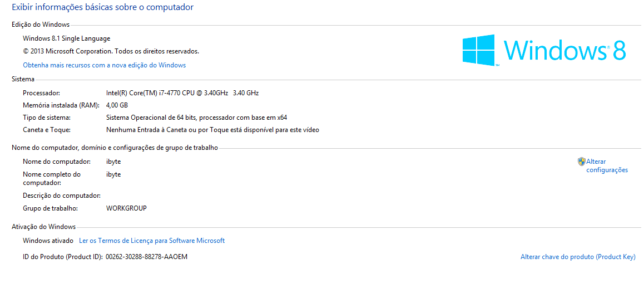644x283 pixels.
Task: Click ibyte next to Nome do computador
Action: (113, 162)
